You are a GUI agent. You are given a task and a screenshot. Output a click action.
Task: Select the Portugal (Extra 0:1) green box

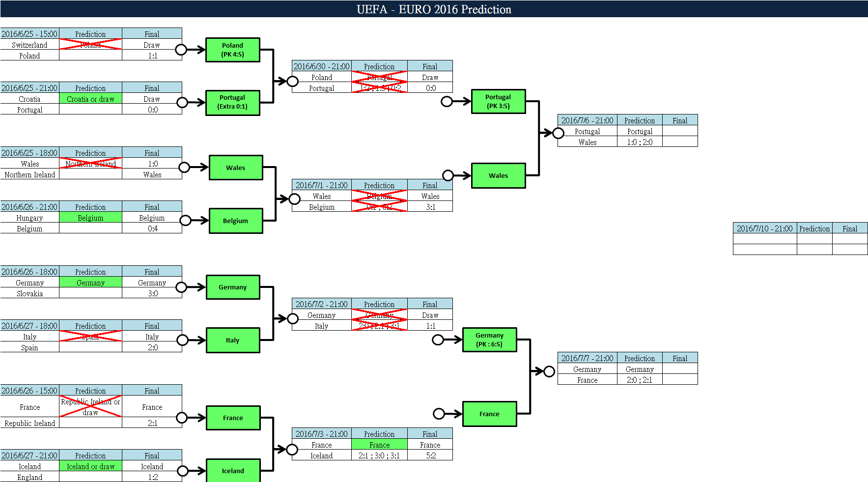tap(232, 102)
